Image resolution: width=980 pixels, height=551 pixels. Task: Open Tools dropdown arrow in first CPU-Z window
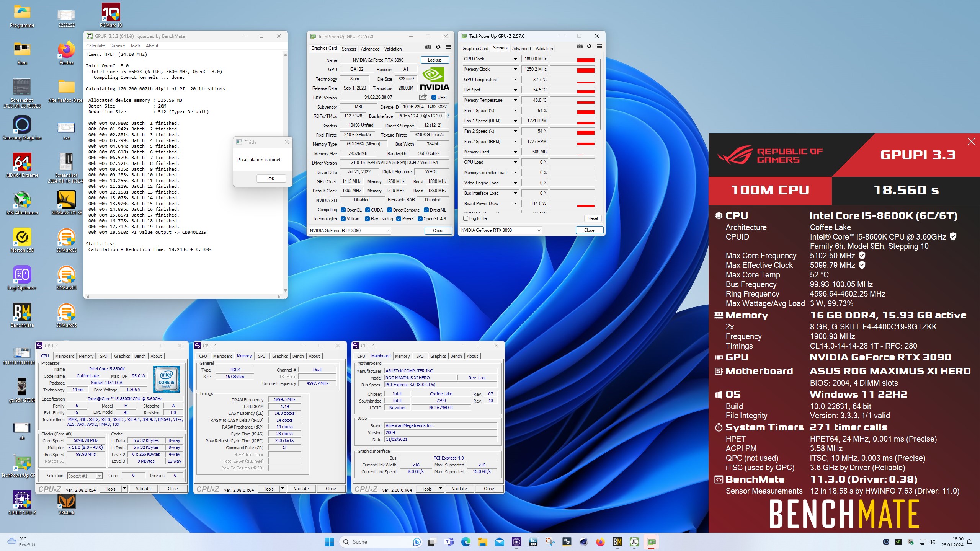tap(124, 489)
